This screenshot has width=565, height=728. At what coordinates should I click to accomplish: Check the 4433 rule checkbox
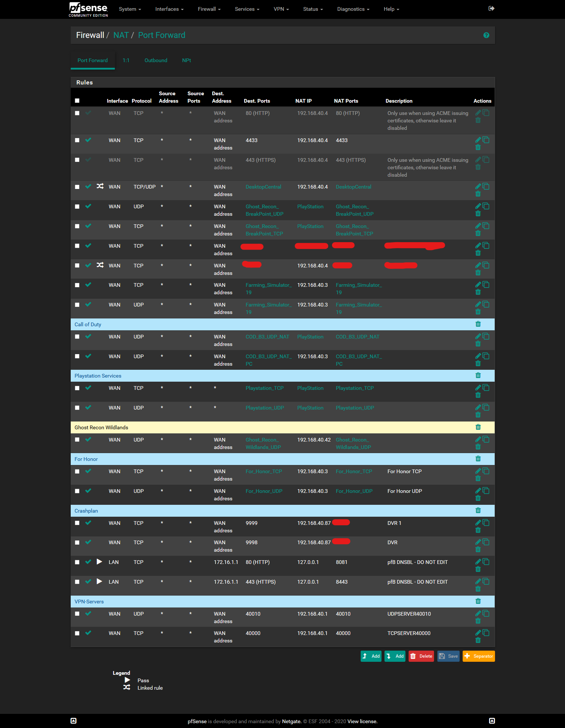click(x=77, y=140)
